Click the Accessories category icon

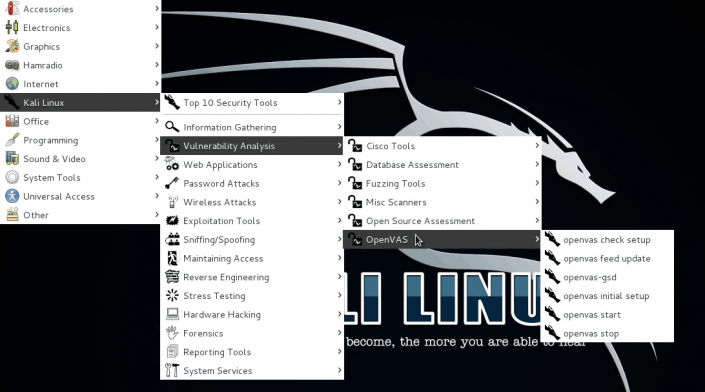12,9
